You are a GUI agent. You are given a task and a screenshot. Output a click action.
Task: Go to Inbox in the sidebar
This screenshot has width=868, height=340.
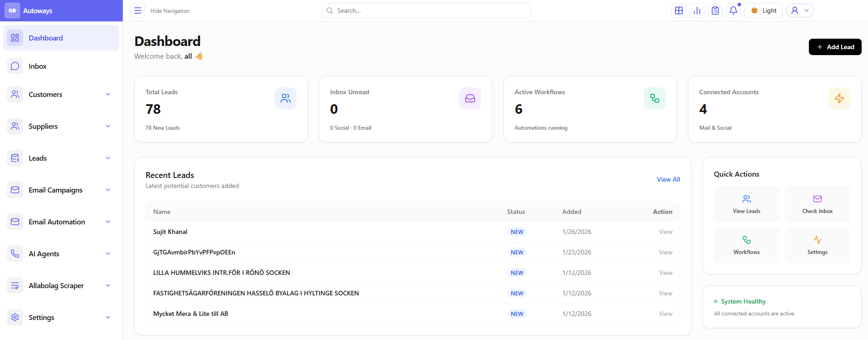point(38,66)
